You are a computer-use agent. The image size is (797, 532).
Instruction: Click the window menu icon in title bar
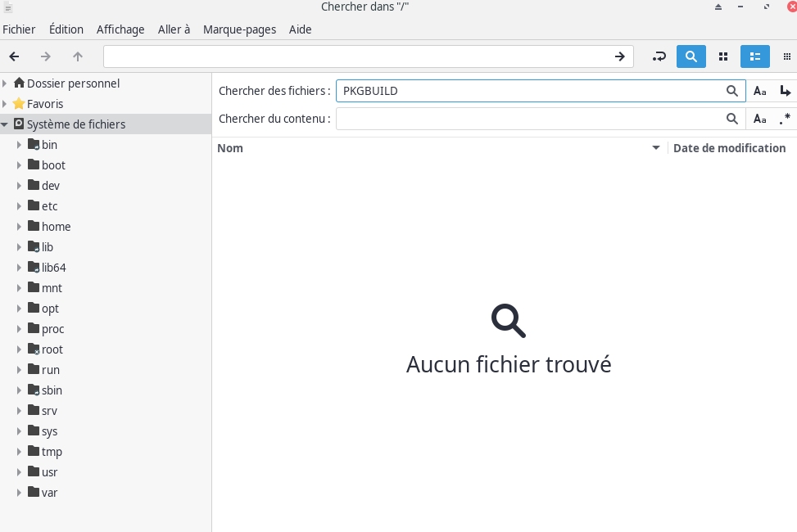(7, 7)
